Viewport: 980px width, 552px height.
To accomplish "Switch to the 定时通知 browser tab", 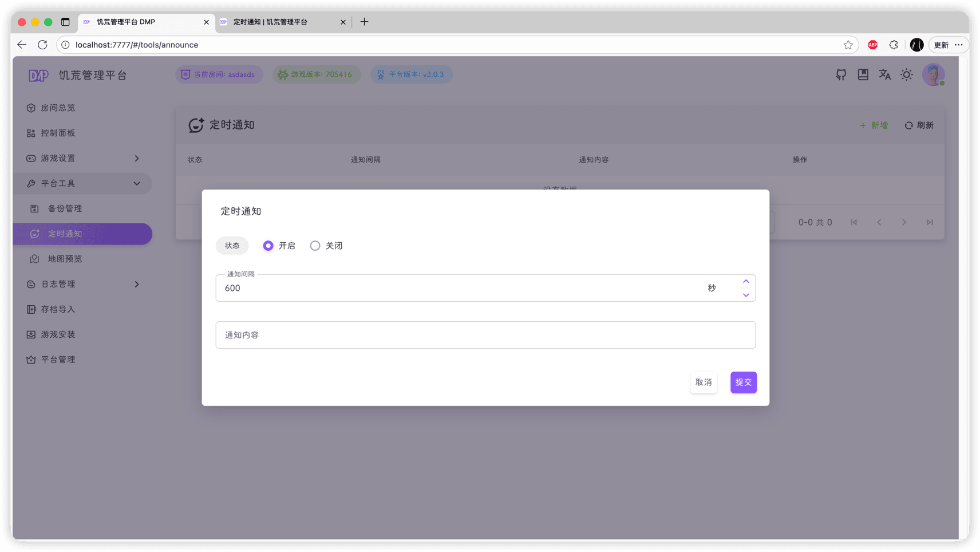I will (x=269, y=22).
